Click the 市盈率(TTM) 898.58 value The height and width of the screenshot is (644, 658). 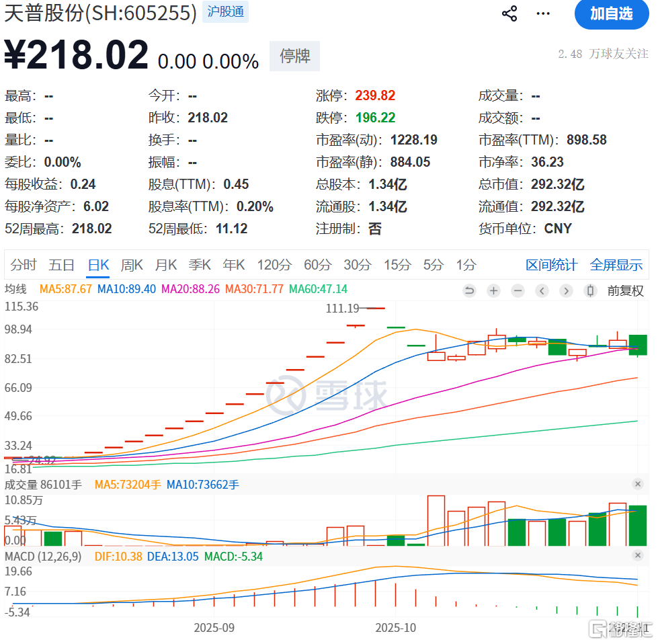pyautogui.click(x=586, y=140)
